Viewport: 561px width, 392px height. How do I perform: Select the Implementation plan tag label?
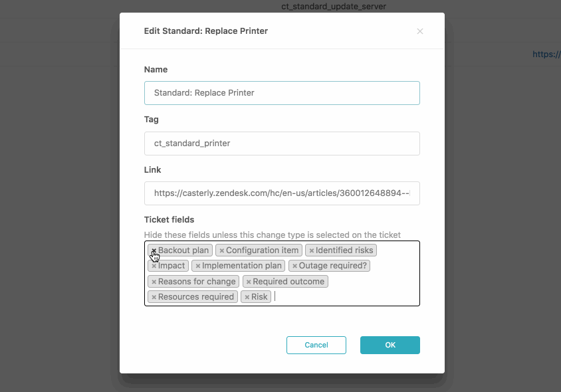241,266
